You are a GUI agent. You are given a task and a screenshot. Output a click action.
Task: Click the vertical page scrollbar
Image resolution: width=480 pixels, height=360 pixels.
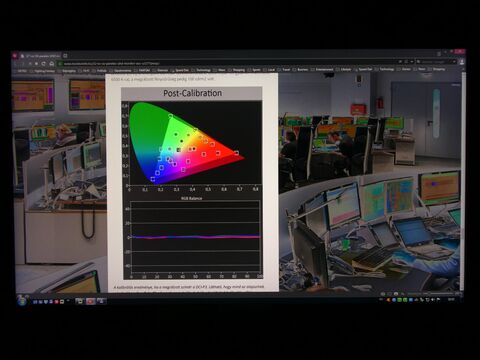tap(463, 182)
